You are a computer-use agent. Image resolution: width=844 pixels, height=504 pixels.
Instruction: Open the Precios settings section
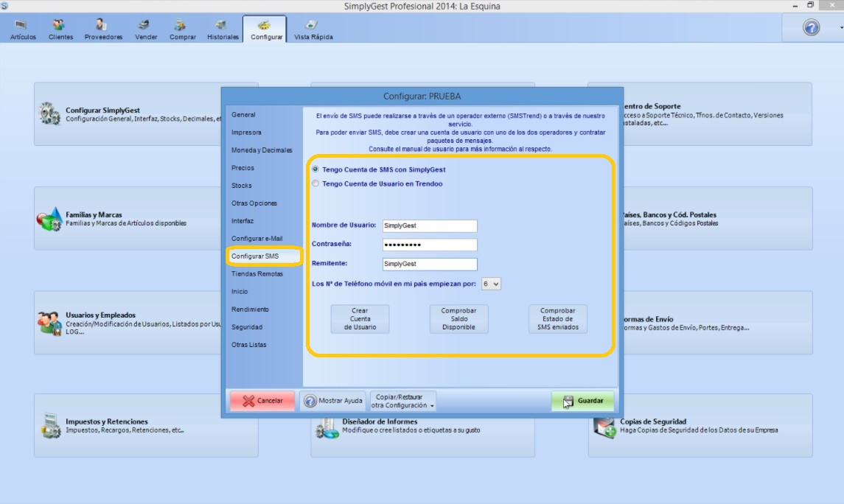(243, 168)
